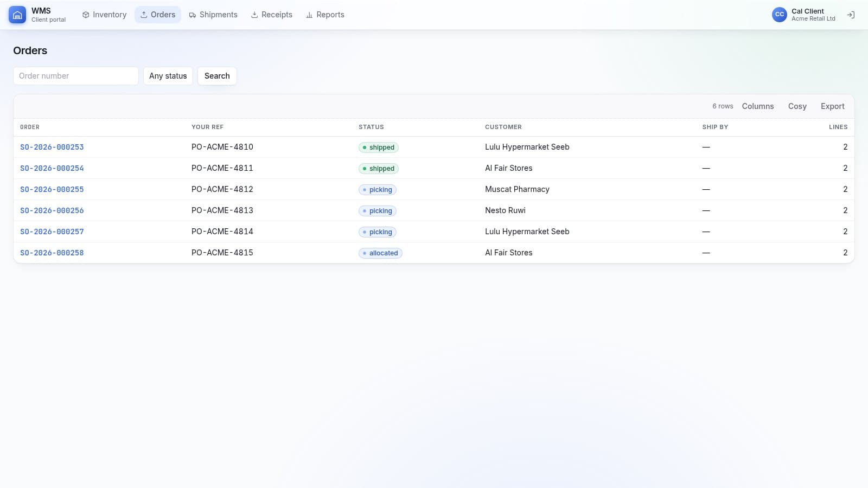
Task: Open the Inventory tab
Action: point(104,15)
